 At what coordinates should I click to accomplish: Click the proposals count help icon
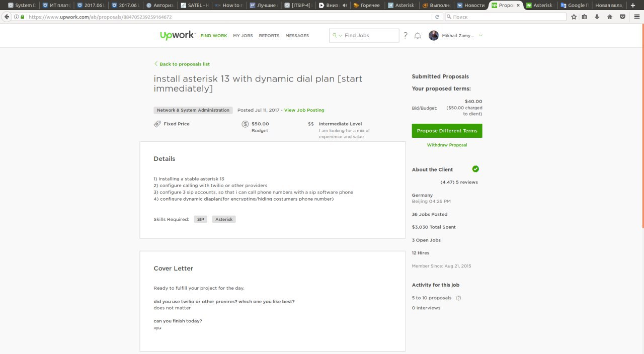coord(458,298)
